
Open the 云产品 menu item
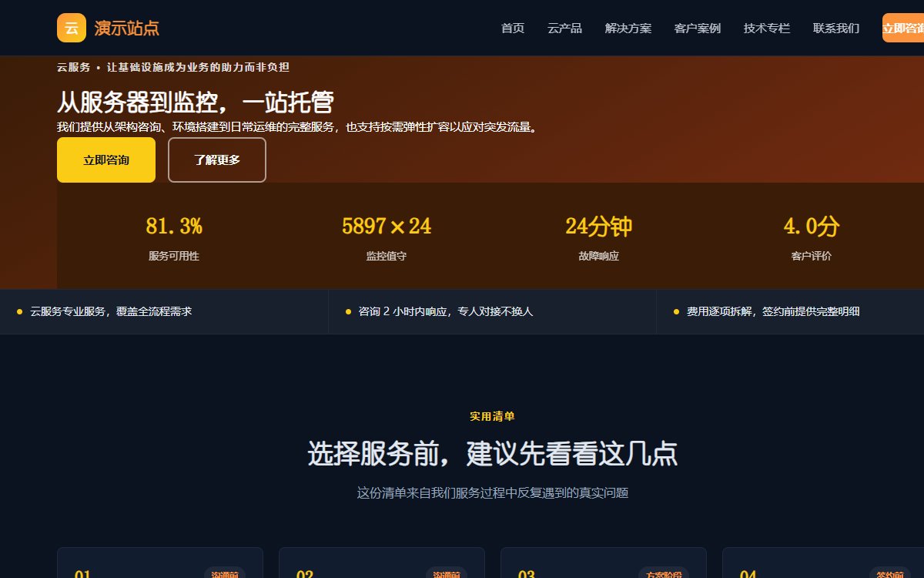click(564, 29)
